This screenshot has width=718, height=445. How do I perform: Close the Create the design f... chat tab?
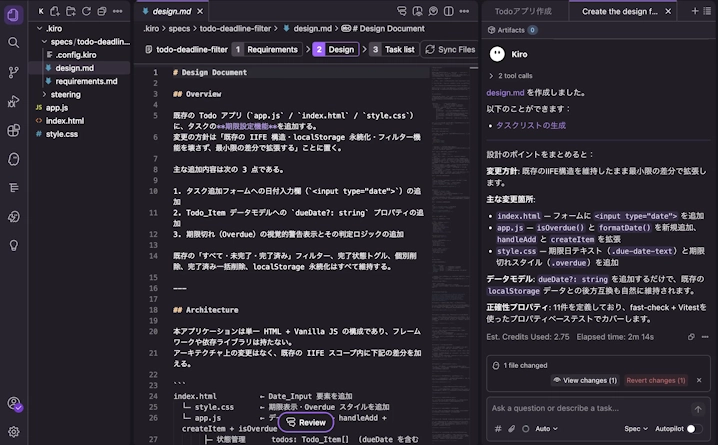668,11
